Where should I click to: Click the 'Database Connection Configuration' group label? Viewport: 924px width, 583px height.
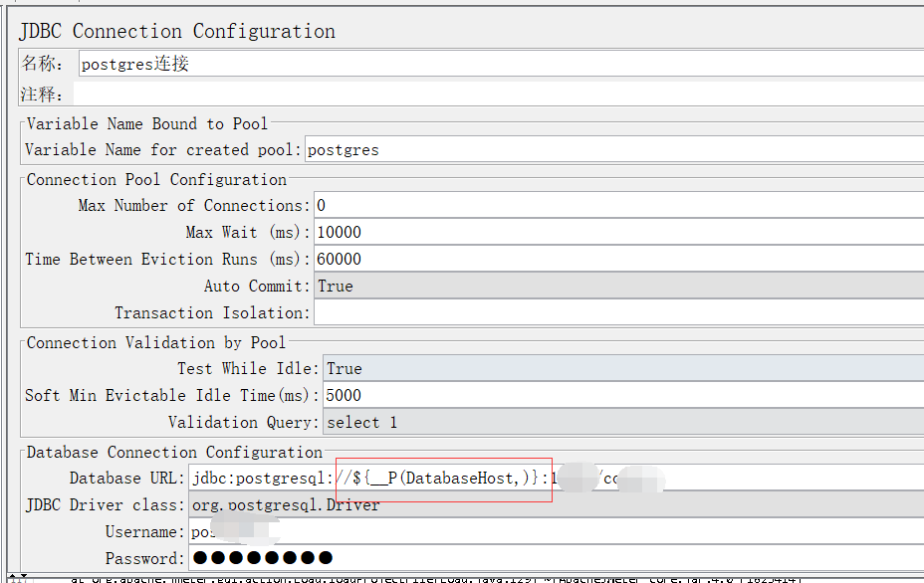pos(174,452)
